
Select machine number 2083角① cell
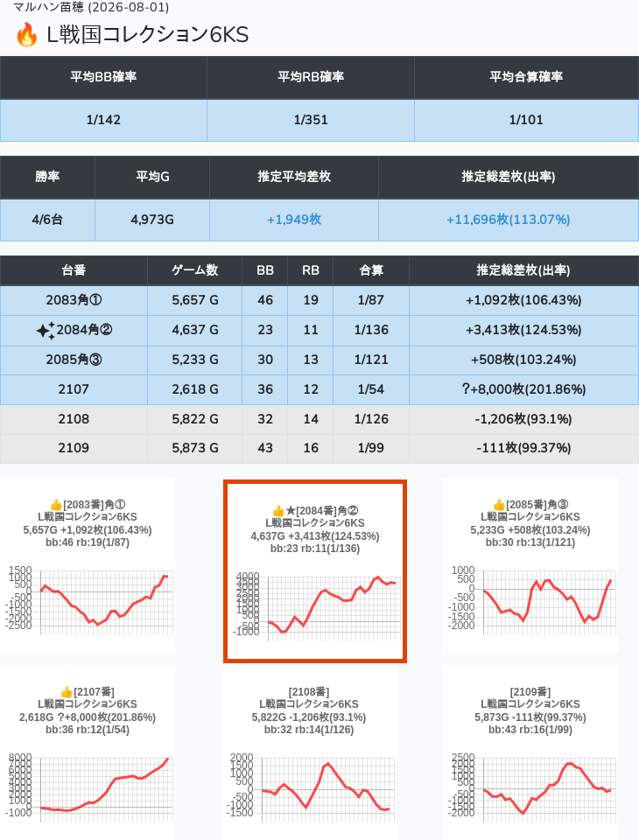[74, 300]
